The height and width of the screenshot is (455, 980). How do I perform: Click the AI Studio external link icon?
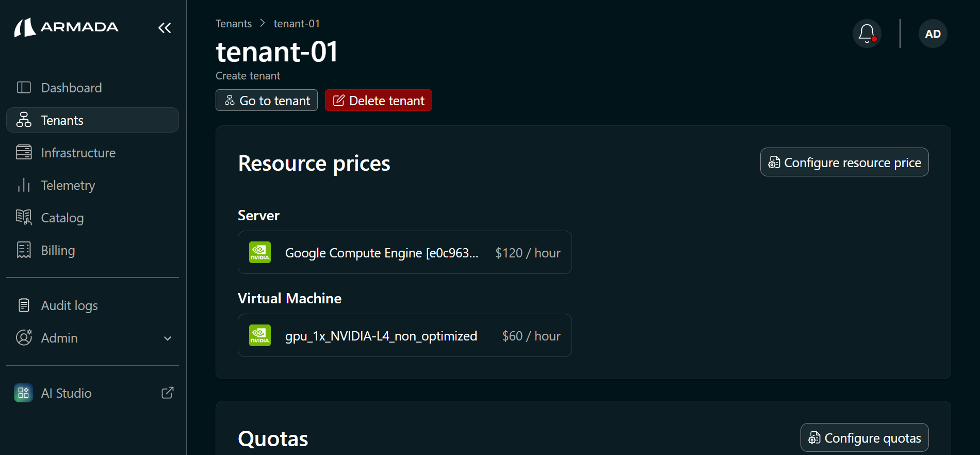point(168,393)
